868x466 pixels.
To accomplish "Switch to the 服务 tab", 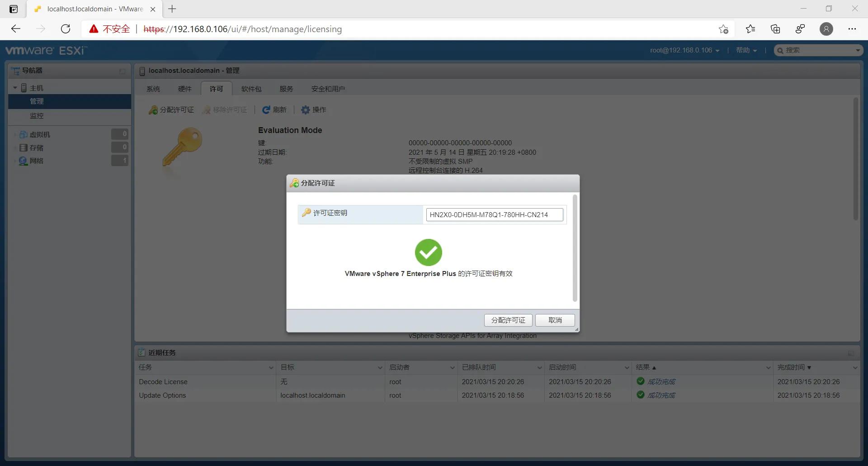I will pos(286,89).
